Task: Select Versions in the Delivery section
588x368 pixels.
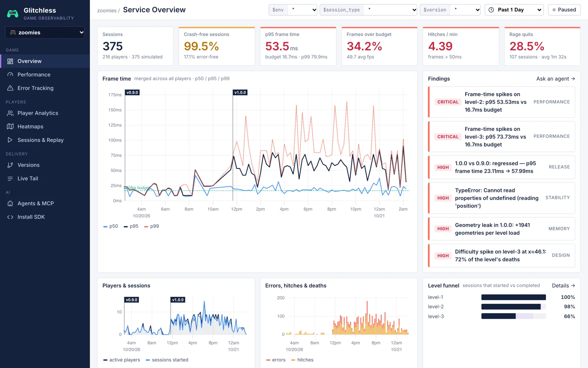Action: [x=45, y=165]
